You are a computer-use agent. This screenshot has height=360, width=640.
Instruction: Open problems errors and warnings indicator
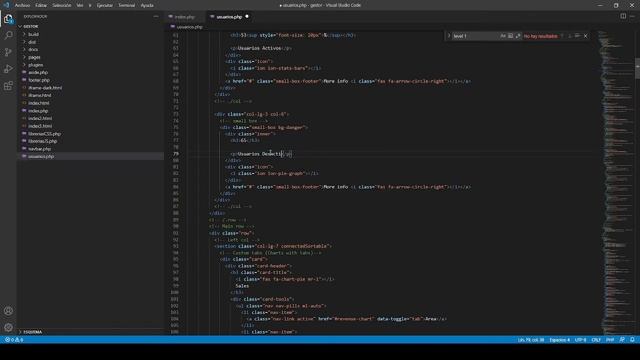pyautogui.click(x=14, y=340)
